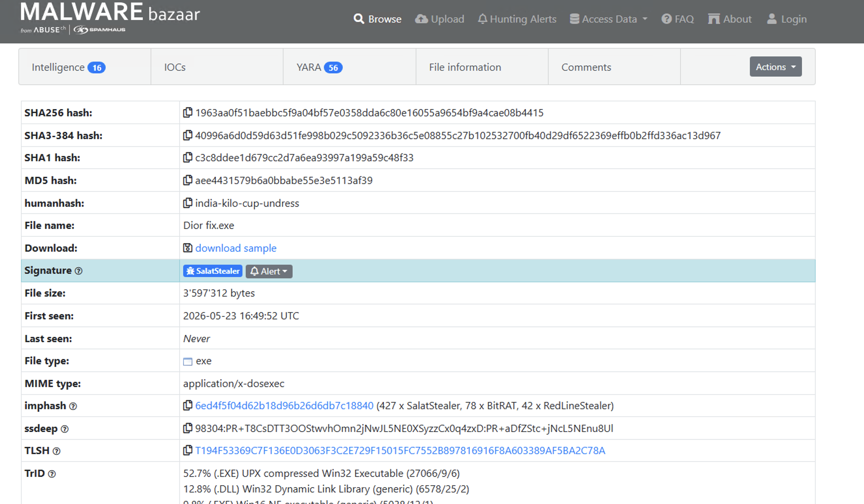Click the Hunting Alerts bell icon
This screenshot has height=504, width=864.
pos(482,19)
